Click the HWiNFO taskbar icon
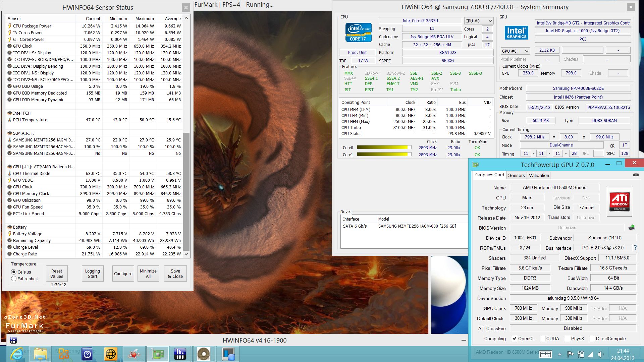Image resolution: width=644 pixels, height=362 pixels. tap(180, 354)
